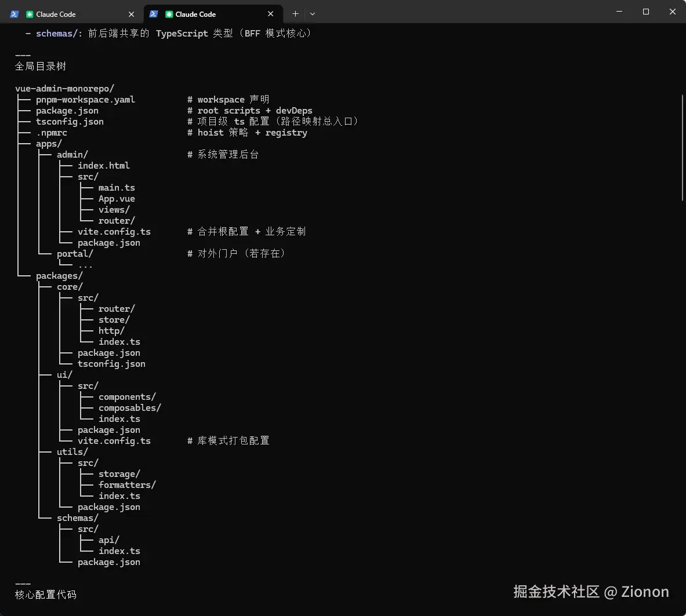Click the '全局目录树' heading
The image size is (686, 616).
(41, 67)
